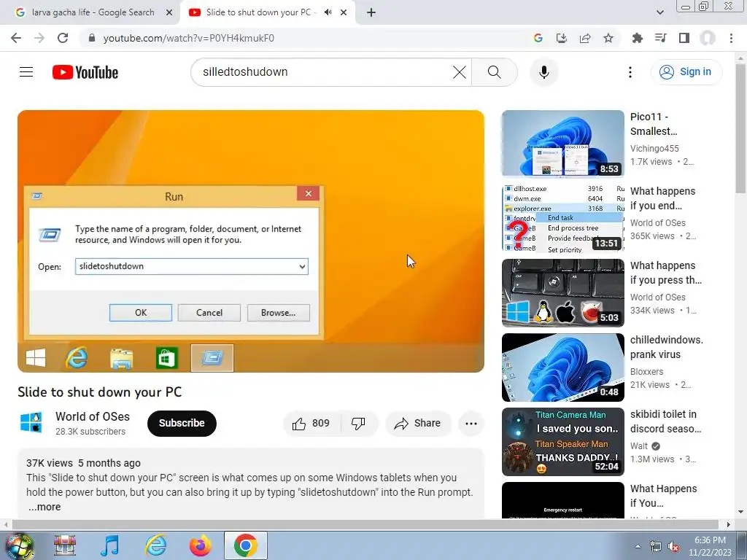Click the network tray icon
The height and width of the screenshot is (560, 747).
pos(656,547)
